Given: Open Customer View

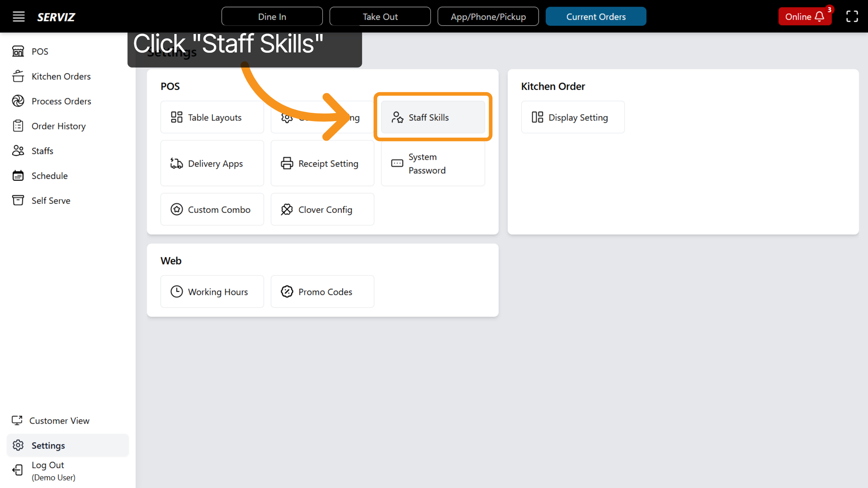Looking at the screenshot, I should (x=59, y=420).
